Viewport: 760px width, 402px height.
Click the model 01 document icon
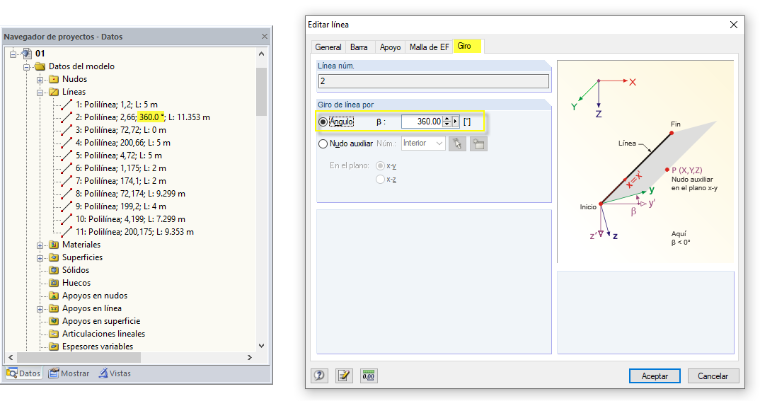tap(27, 53)
